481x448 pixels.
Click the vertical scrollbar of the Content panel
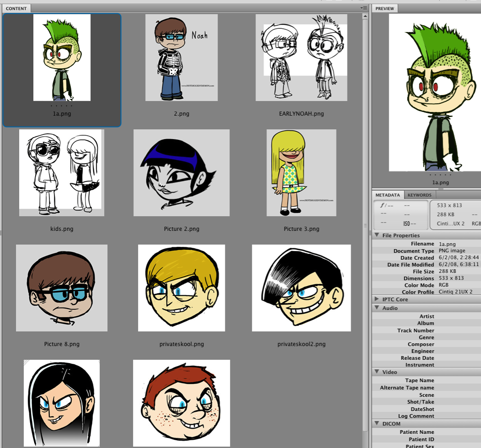click(365, 225)
